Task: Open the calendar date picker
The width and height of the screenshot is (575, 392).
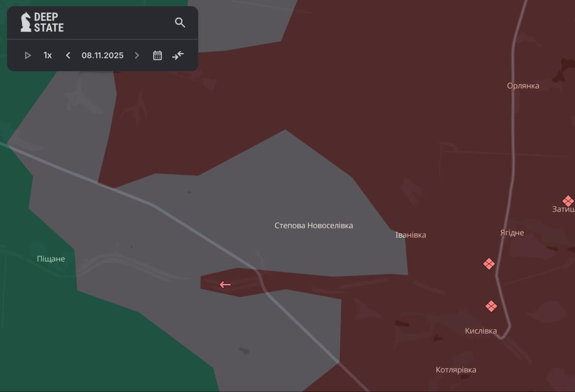Action: pos(157,56)
